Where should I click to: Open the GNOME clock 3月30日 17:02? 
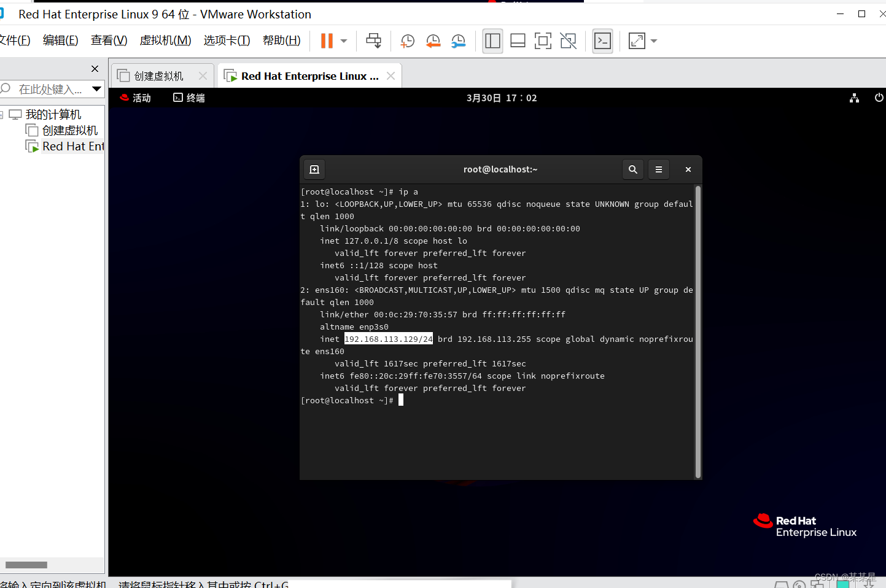[502, 98]
